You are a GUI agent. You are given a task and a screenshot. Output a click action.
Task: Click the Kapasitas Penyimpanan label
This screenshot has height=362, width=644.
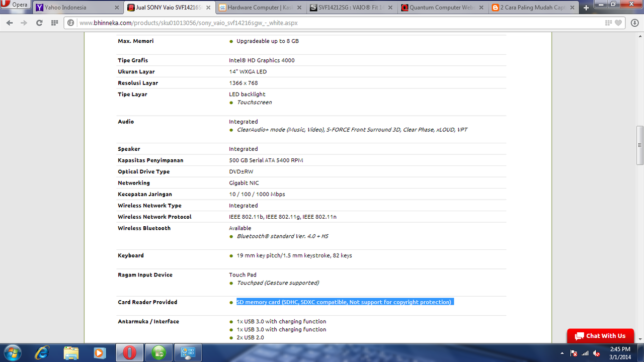click(150, 160)
